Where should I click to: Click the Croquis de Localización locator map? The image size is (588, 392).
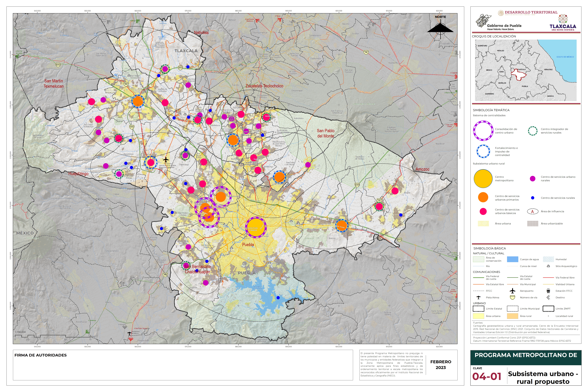pyautogui.click(x=526, y=70)
